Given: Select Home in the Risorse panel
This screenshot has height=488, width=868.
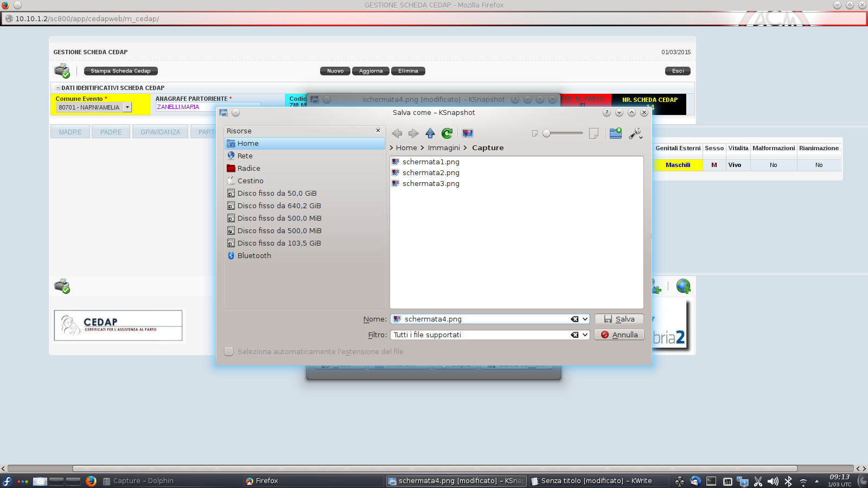Looking at the screenshot, I should click(305, 143).
